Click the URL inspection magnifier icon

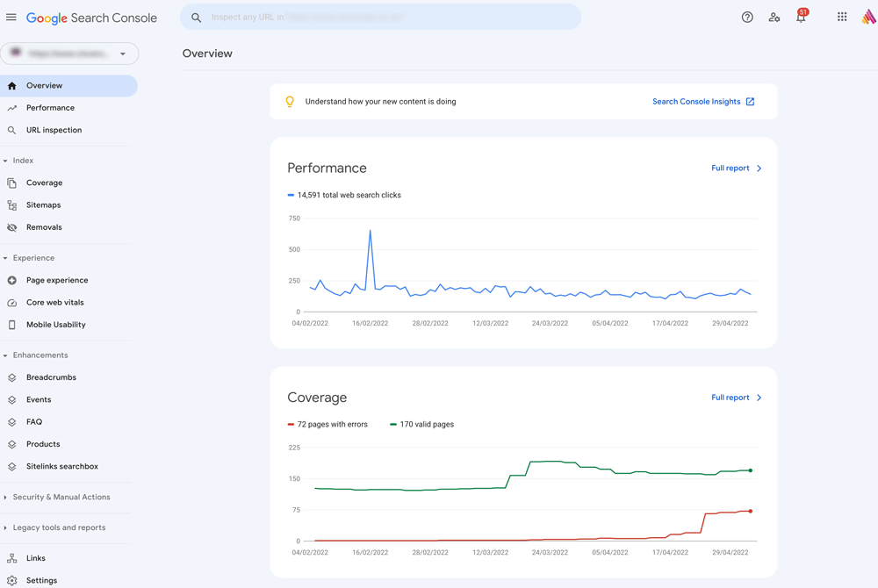point(11,131)
